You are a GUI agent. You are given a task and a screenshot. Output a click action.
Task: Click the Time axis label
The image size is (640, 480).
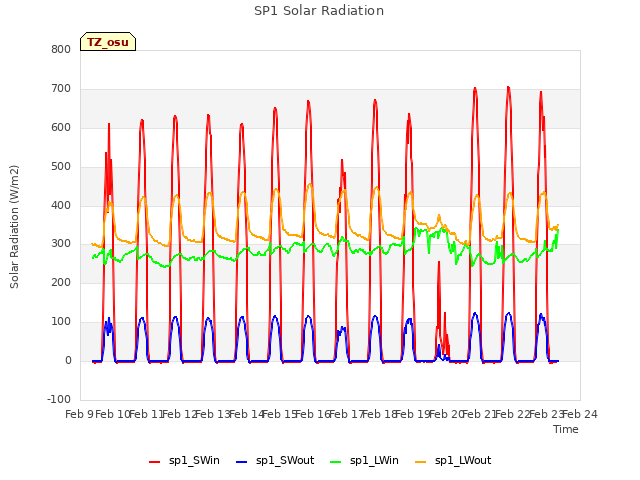click(x=566, y=429)
